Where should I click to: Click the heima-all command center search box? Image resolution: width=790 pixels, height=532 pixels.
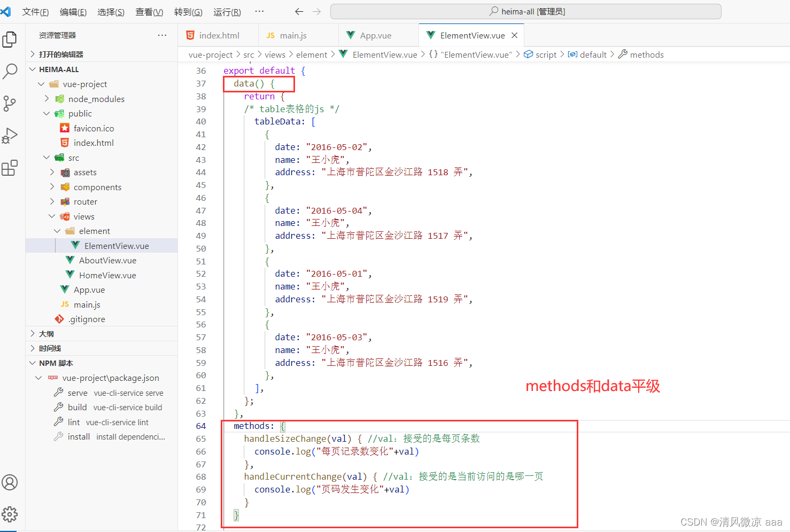click(526, 11)
